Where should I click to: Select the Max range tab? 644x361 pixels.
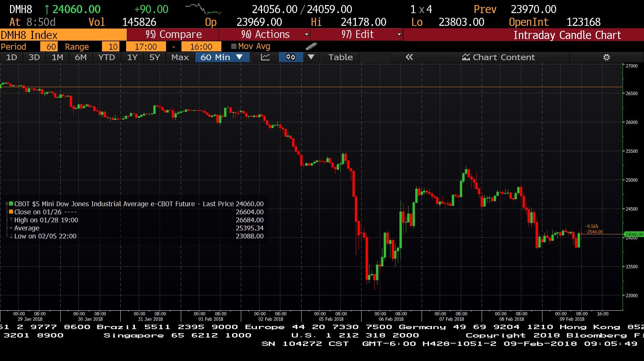coord(180,57)
